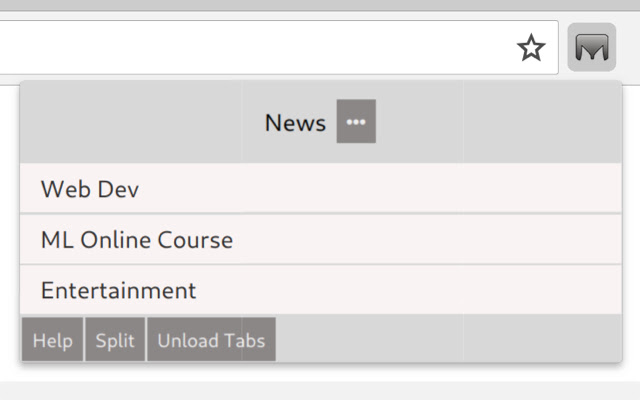The width and height of the screenshot is (640, 400).
Task: Select the current News group title
Action: 295,122
